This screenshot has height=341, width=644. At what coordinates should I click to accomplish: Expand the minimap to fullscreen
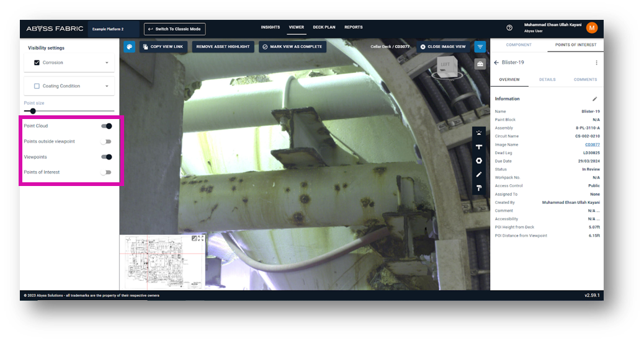tap(201, 239)
